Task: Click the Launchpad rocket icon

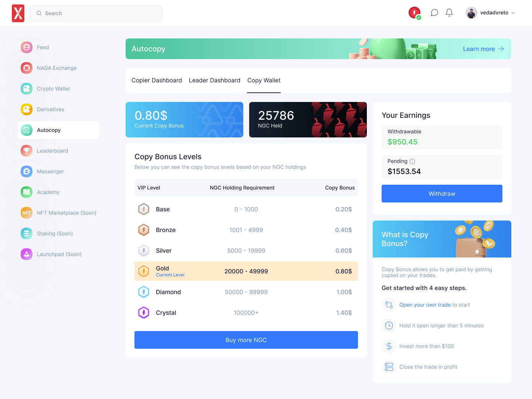Action: [x=27, y=254]
